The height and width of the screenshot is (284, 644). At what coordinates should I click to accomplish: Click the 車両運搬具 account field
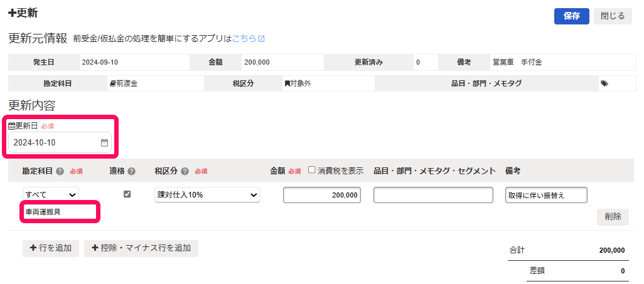point(60,212)
